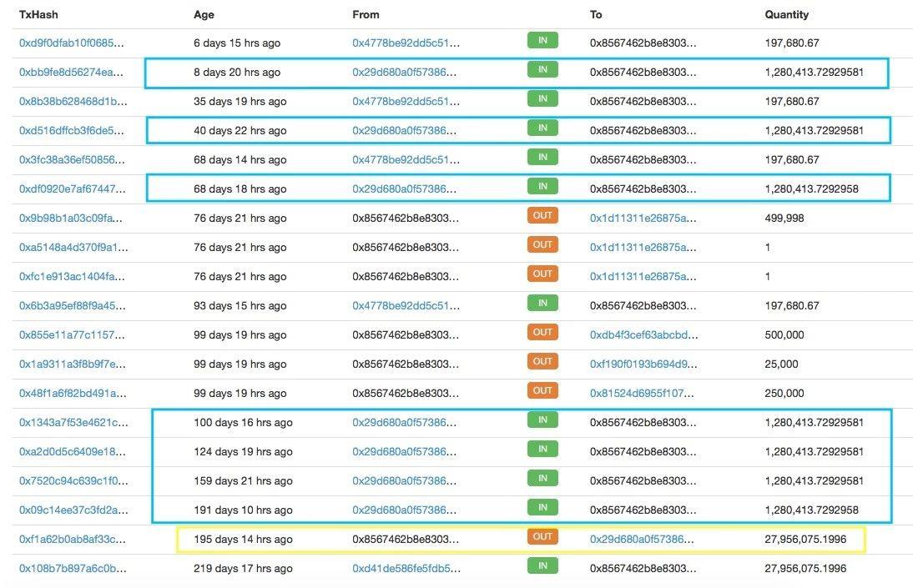This screenshot has height=588, width=913.
Task: Open transaction hash 0x8b38b628468d1b…
Action: (73, 101)
